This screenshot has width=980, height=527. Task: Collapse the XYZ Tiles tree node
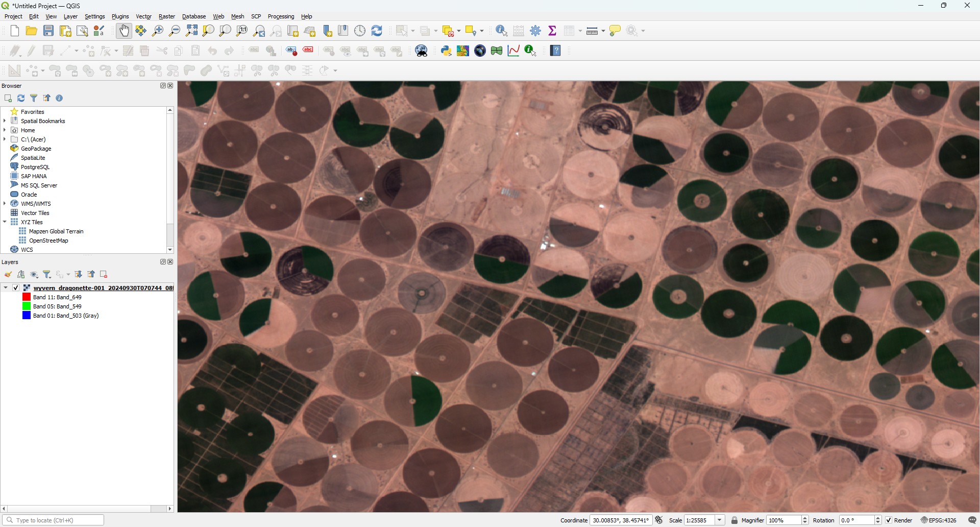(x=5, y=222)
